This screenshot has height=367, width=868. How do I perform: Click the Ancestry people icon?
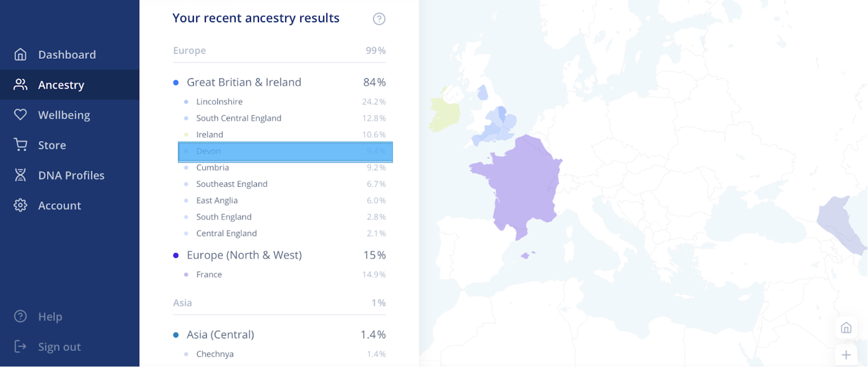click(20, 85)
